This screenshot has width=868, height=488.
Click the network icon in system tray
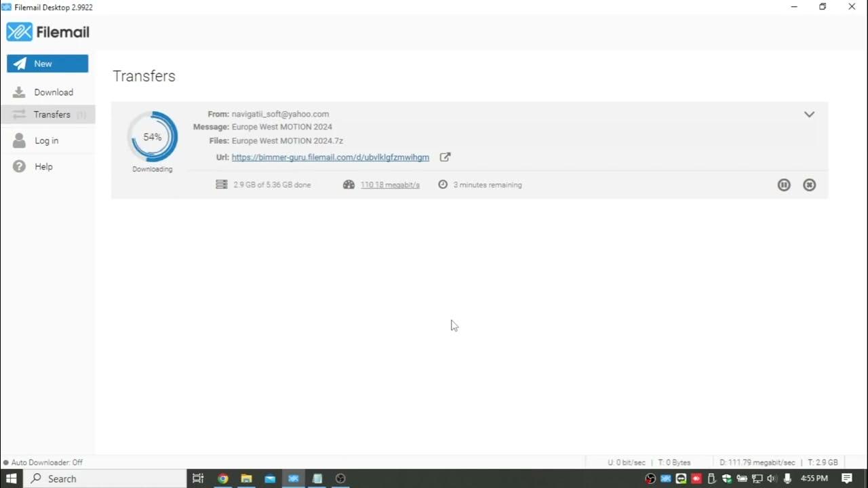pos(757,479)
